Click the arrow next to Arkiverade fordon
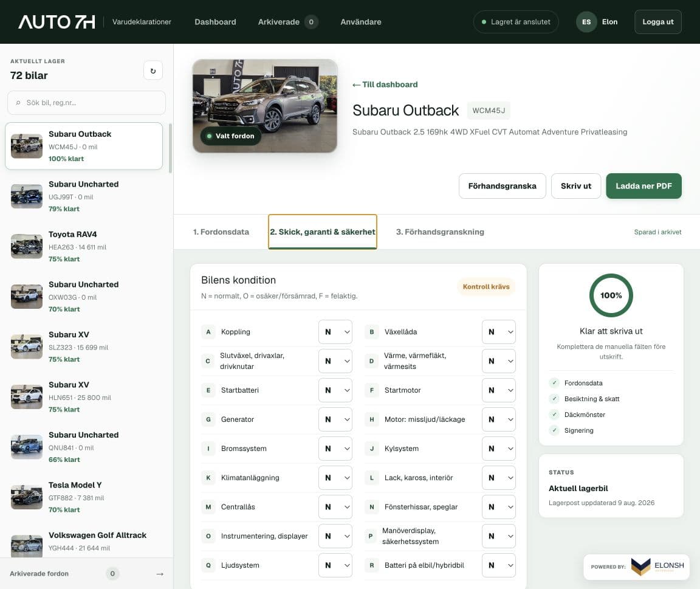 (160, 574)
